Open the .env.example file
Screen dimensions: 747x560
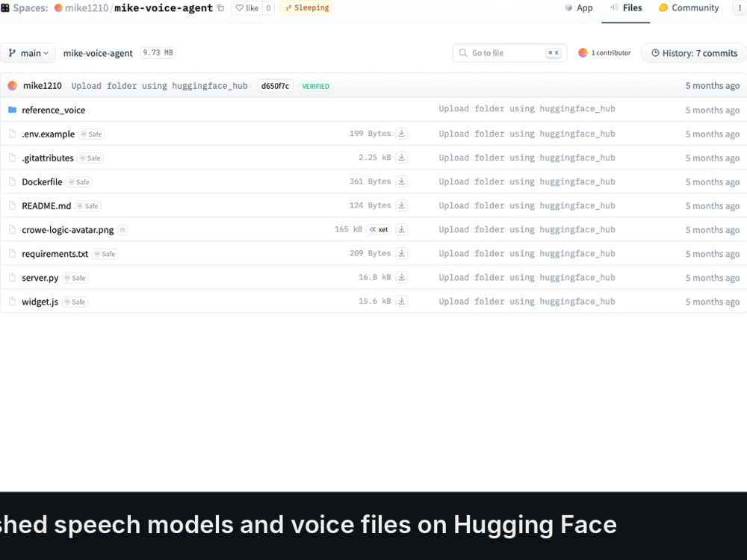coord(48,134)
